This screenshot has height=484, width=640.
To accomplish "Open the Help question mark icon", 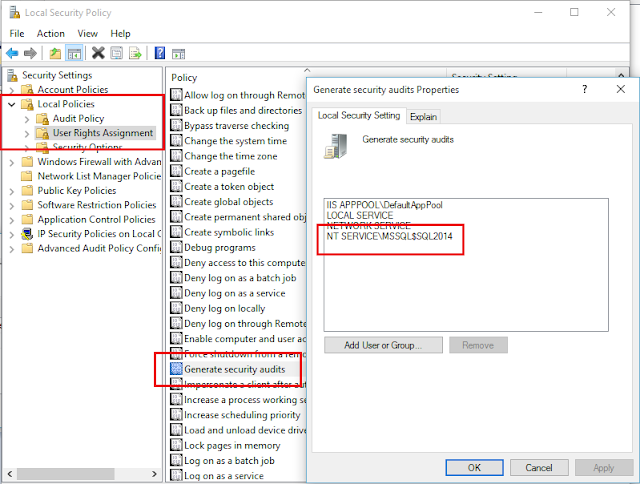I will [x=160, y=53].
